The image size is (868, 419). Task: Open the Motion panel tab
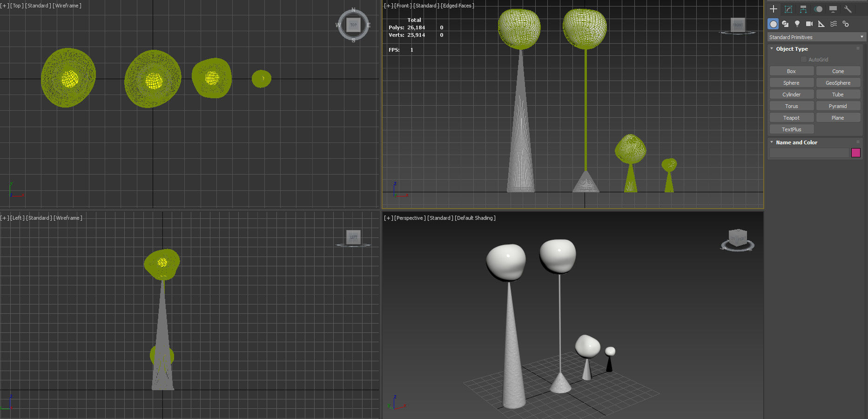(x=818, y=9)
